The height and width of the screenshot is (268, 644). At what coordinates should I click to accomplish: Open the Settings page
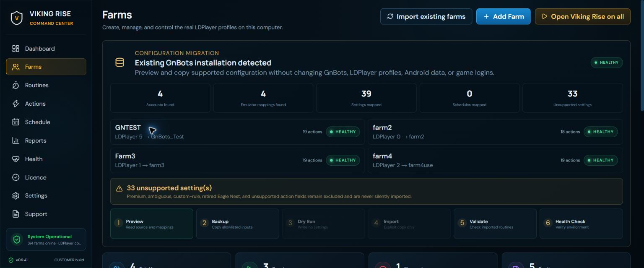[x=46, y=196]
